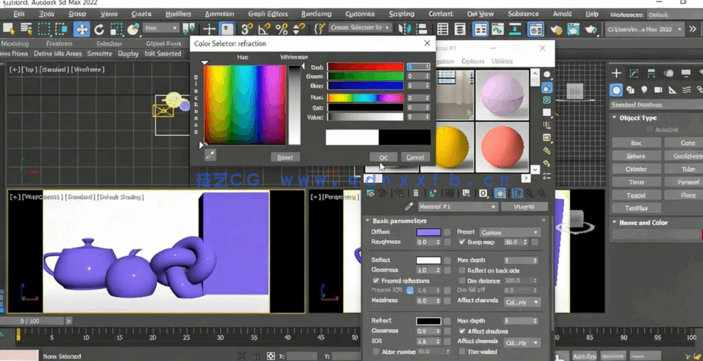This screenshot has height=361, width=703.
Task: Enable the Thin-walled checkbox
Action: (462, 352)
